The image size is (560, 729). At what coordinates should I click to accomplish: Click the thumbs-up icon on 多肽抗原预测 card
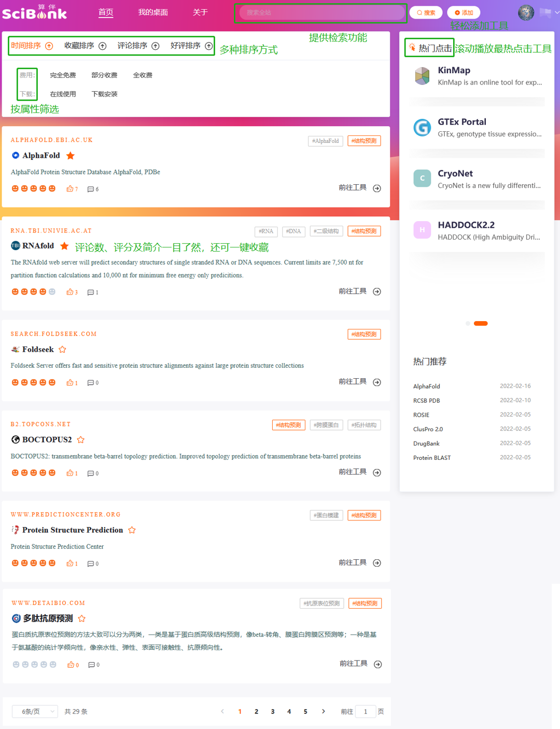[71, 665]
